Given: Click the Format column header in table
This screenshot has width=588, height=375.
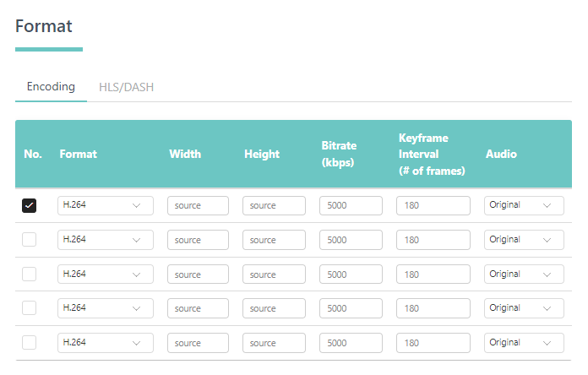Looking at the screenshot, I should 78,154.
